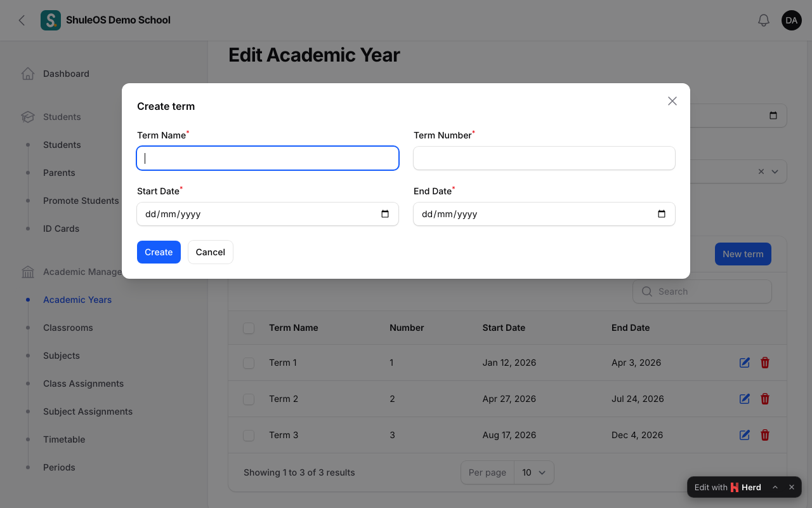Click the terms Search box

pyautogui.click(x=702, y=291)
